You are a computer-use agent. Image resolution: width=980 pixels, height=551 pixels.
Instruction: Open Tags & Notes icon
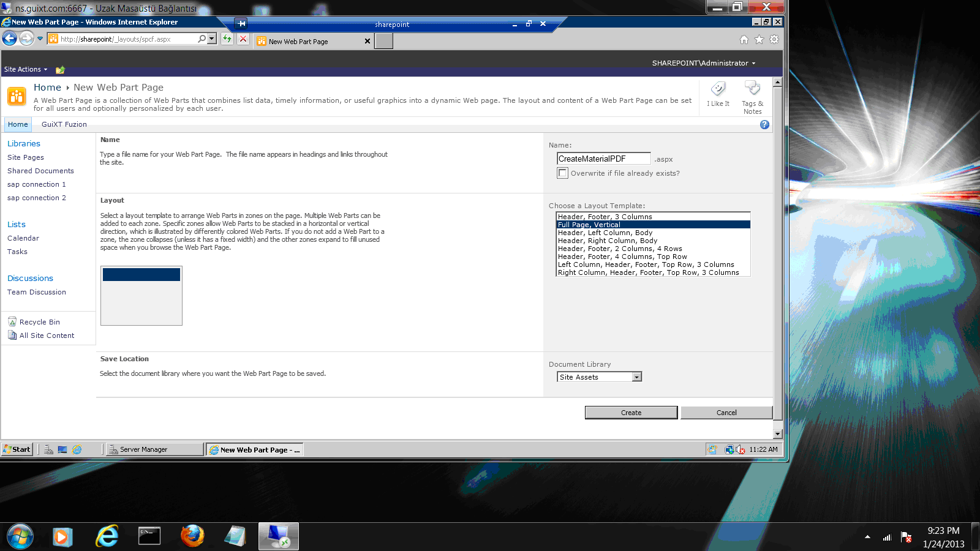tap(752, 88)
